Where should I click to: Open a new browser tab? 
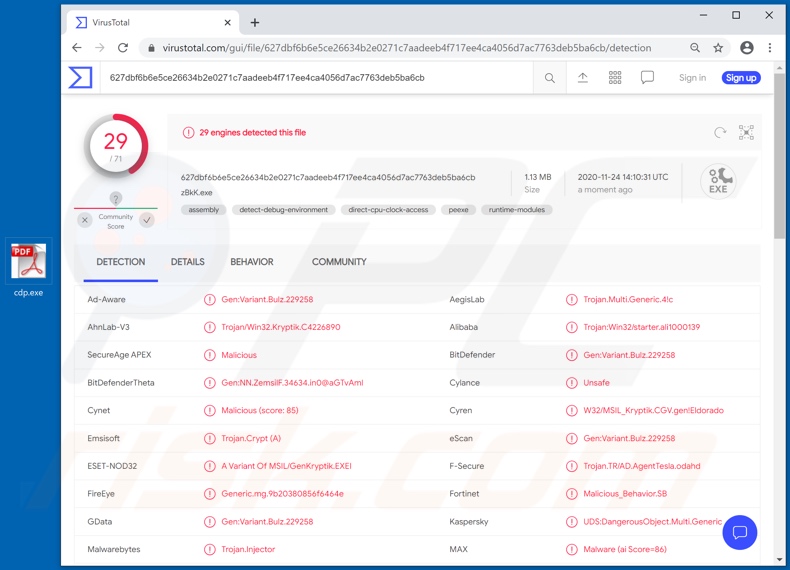(255, 23)
